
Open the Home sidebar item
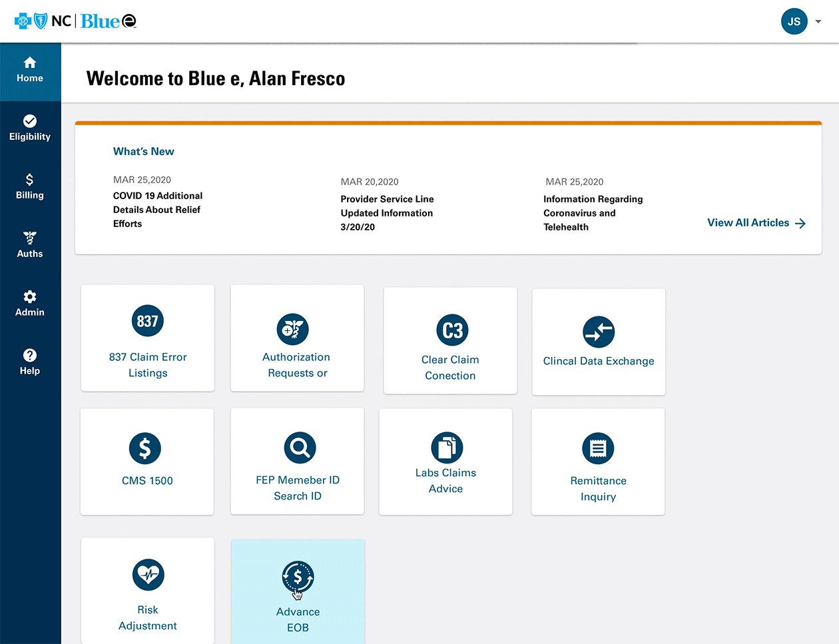tap(30, 72)
